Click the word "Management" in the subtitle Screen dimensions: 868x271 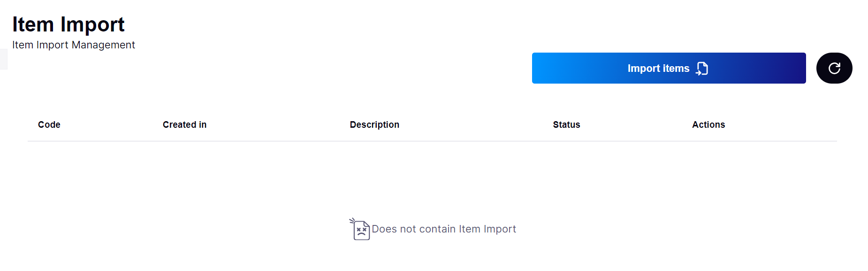point(103,45)
